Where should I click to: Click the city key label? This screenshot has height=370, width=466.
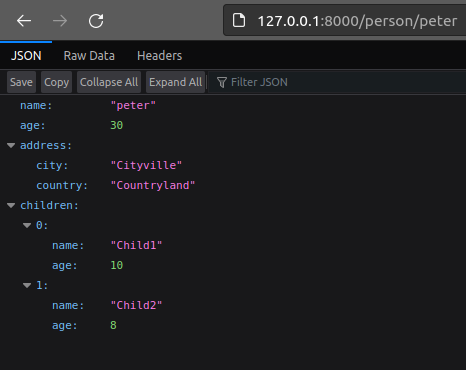(x=52, y=165)
